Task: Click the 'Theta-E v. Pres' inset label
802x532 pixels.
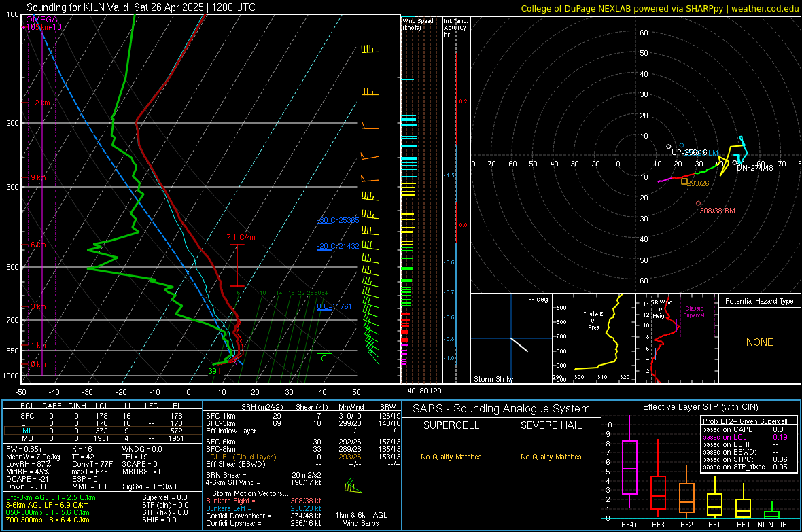Action: tap(593, 320)
